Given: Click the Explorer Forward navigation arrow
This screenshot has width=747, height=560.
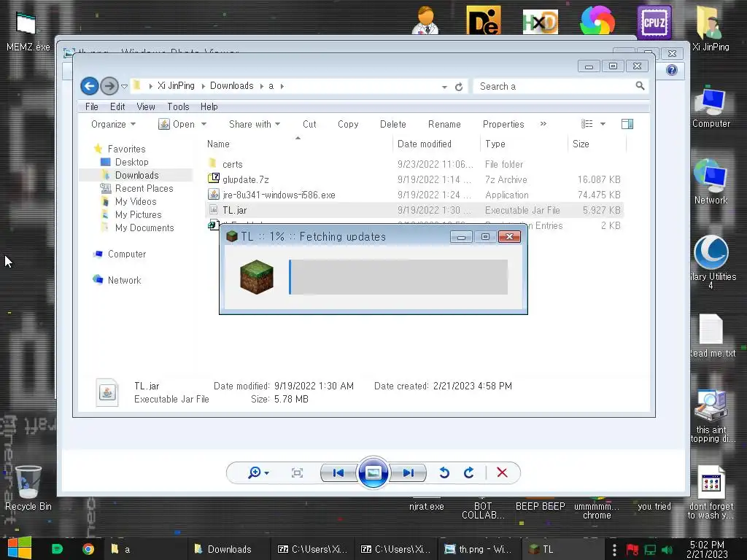Looking at the screenshot, I should [109, 86].
